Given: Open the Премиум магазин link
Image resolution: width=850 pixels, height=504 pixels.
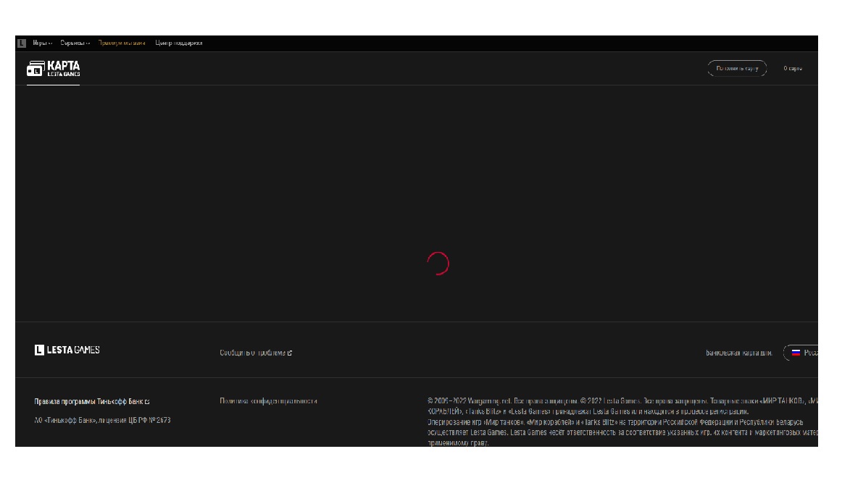Looking at the screenshot, I should point(122,43).
